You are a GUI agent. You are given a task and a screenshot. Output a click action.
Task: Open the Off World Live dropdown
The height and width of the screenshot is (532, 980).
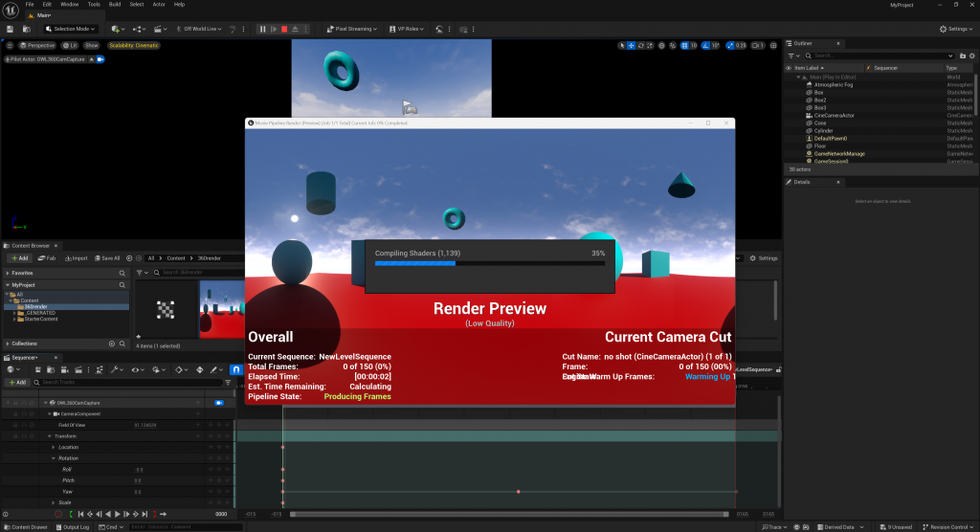point(199,29)
